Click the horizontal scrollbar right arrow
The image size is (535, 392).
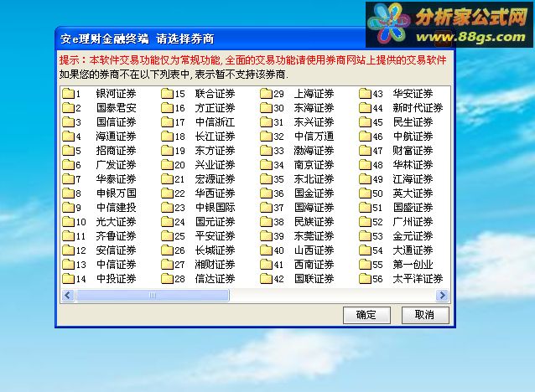[x=442, y=295]
